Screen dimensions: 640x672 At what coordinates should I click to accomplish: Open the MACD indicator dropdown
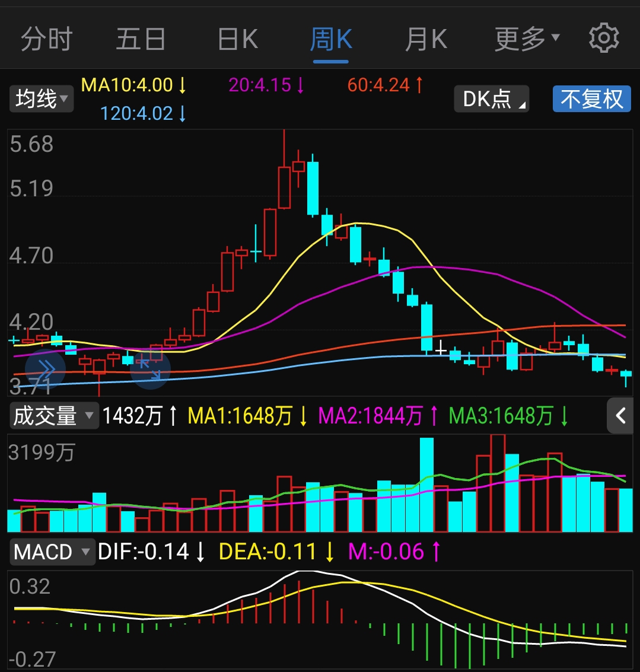coord(52,552)
